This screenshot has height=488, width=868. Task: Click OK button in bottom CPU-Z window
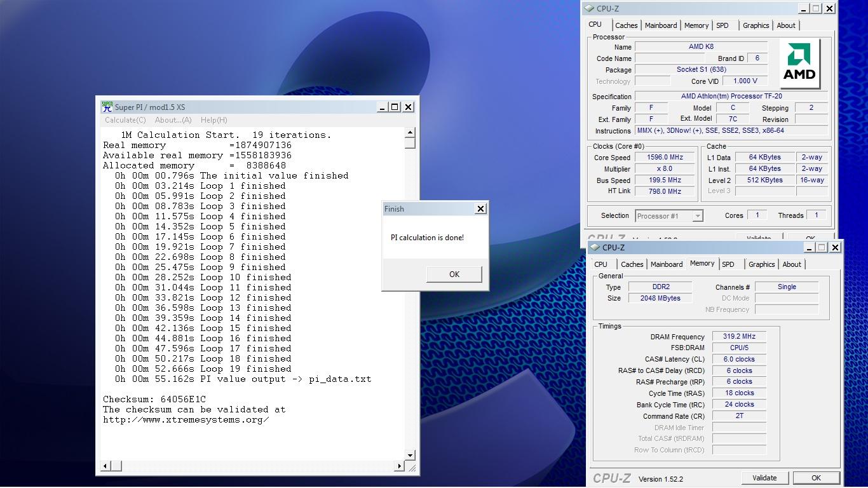click(816, 478)
